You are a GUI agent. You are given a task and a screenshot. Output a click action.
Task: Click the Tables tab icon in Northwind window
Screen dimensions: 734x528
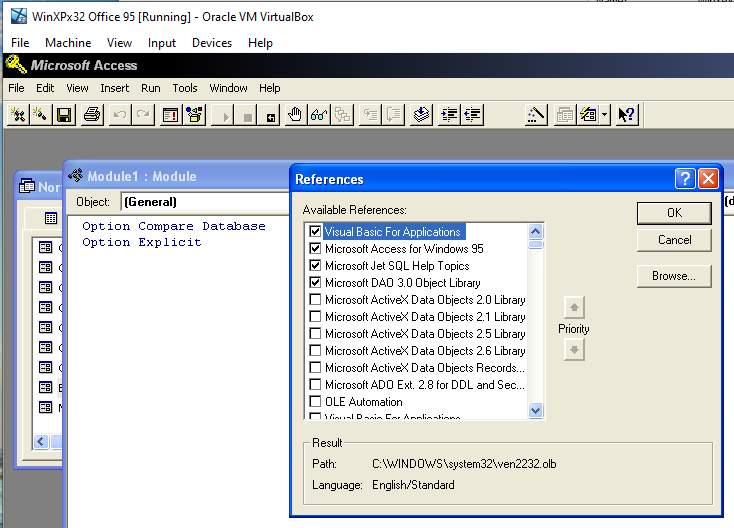51,218
